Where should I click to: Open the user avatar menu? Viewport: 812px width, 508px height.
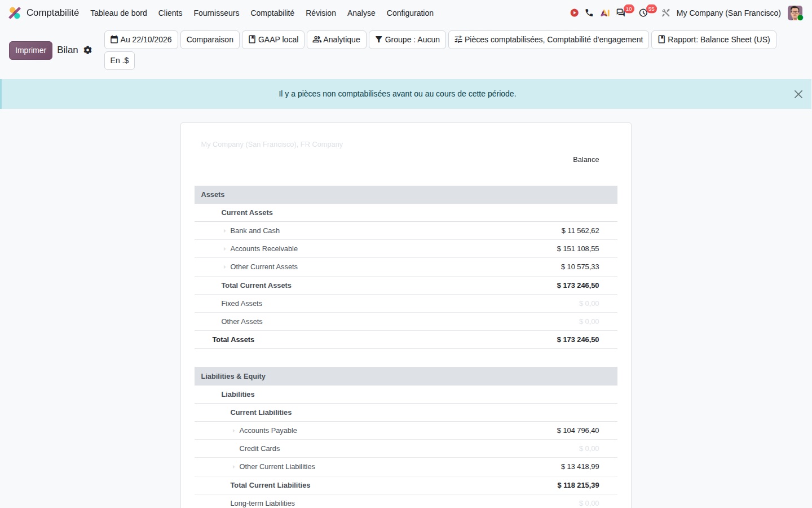pos(795,13)
